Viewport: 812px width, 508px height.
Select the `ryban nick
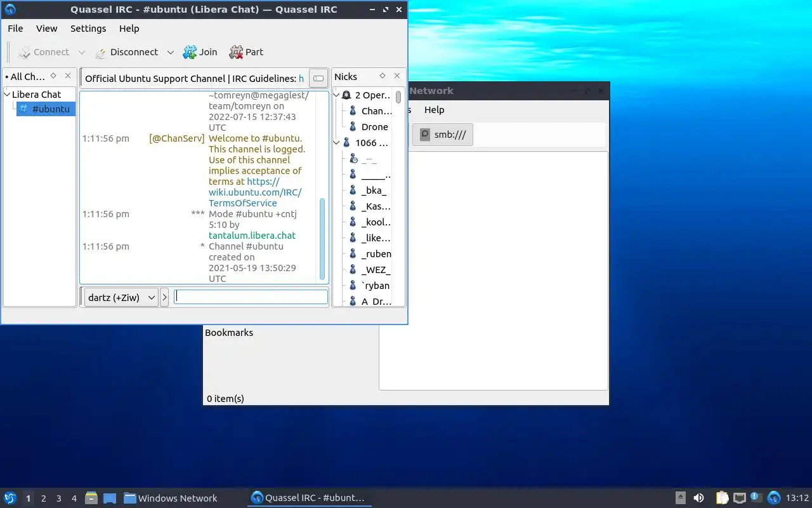coord(376,286)
